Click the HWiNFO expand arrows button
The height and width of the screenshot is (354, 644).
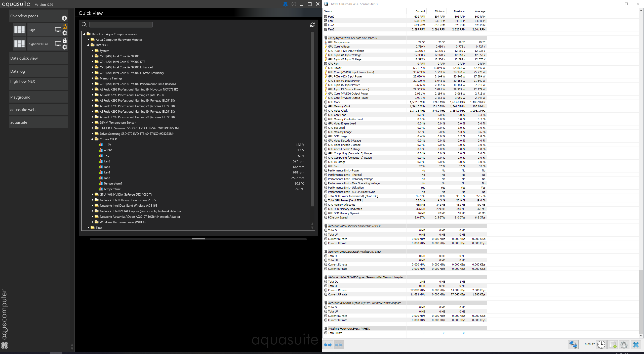pyautogui.click(x=328, y=344)
